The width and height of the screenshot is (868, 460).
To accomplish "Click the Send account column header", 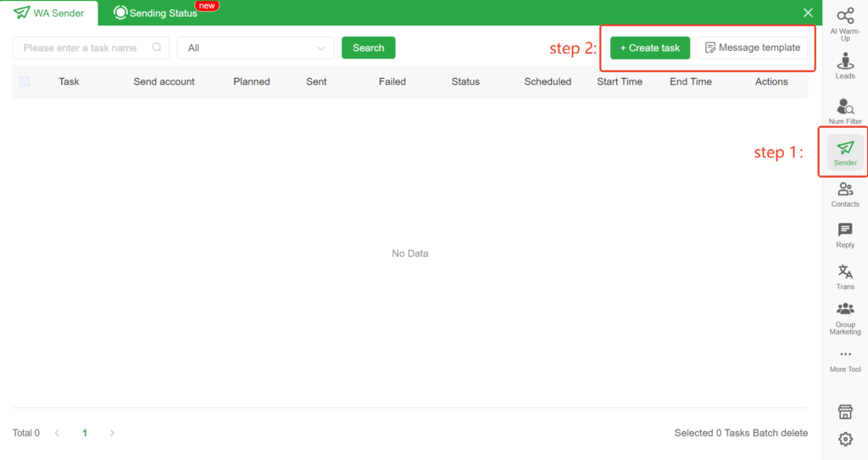I will pos(164,81).
